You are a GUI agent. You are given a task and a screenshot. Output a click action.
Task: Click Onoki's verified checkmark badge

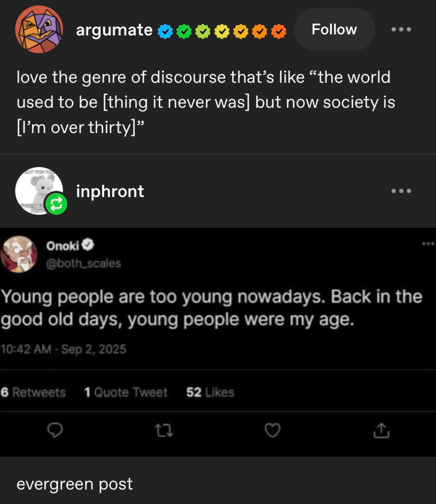[88, 246]
